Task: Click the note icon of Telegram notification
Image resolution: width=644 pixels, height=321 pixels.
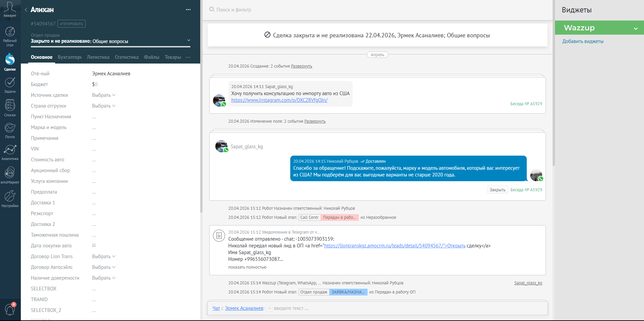Action: click(219, 236)
